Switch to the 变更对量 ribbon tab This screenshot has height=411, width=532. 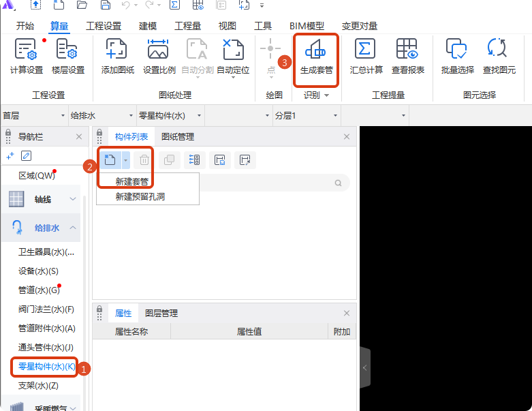tap(359, 26)
